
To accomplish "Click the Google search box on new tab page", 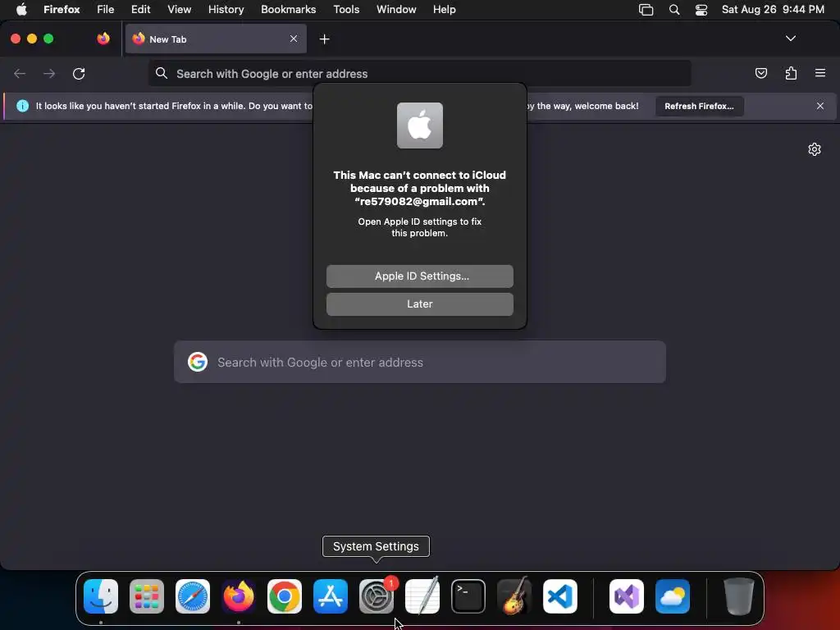I will pos(419,362).
